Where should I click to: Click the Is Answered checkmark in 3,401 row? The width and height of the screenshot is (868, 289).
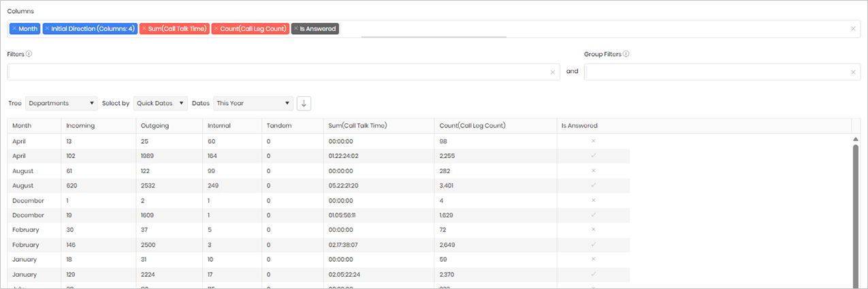pos(594,185)
